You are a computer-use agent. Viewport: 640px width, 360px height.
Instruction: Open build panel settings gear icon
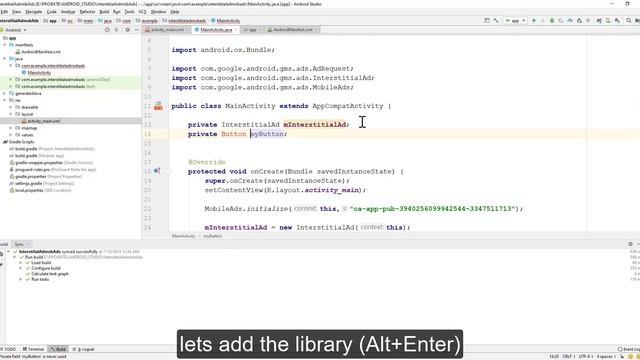[x=630, y=244]
